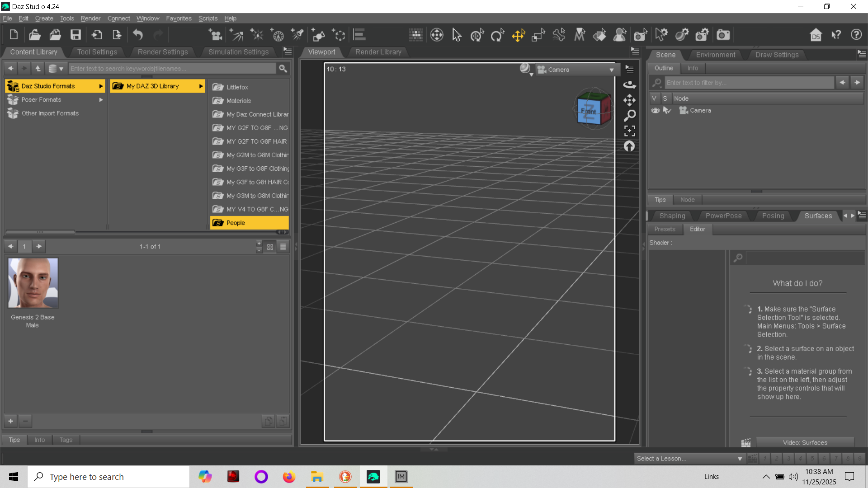Open the Select a Lesson dropdown
Viewport: 868px width, 488px height.
coord(689,459)
